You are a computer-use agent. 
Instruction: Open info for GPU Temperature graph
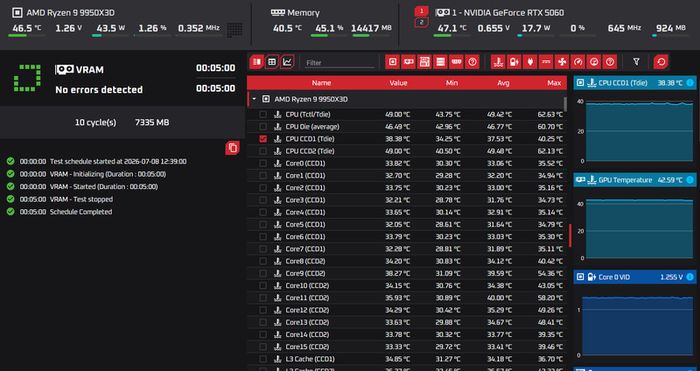point(690,180)
